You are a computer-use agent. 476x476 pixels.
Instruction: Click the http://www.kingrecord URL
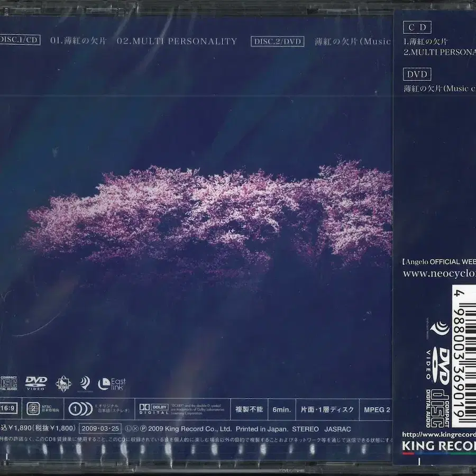[x=439, y=434]
